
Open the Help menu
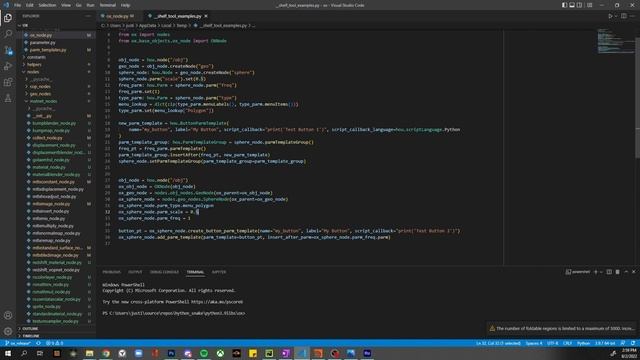point(125,5)
